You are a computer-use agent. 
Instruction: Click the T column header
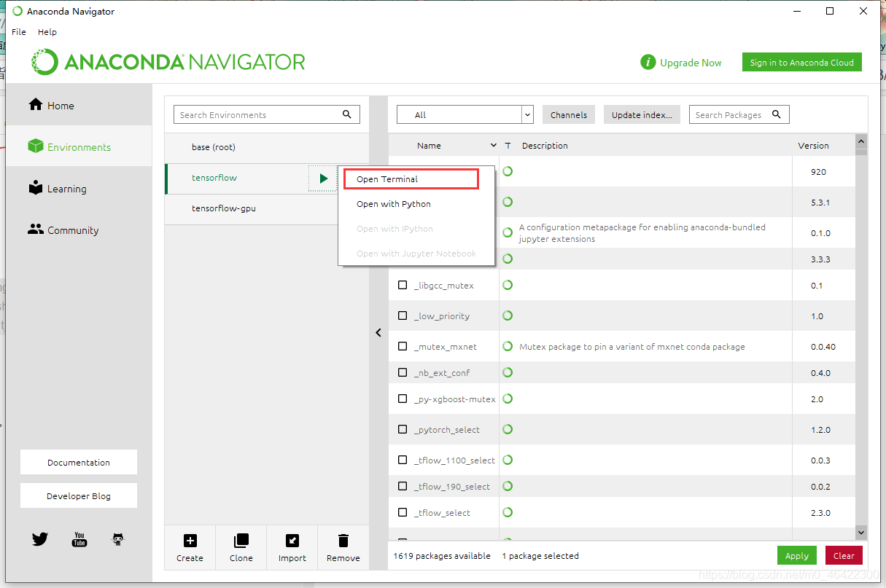point(508,146)
